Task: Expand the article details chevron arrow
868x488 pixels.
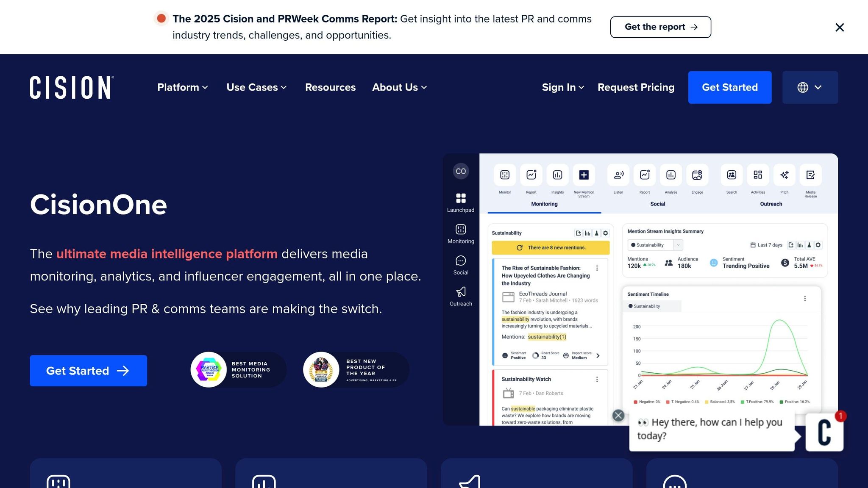Action: click(x=598, y=356)
